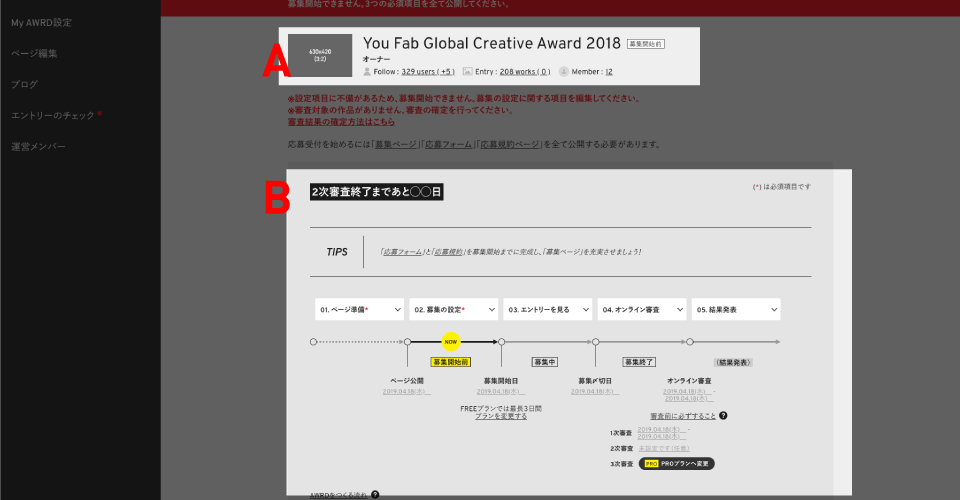Click the follower person icon
The width and height of the screenshot is (960, 500).
point(367,72)
